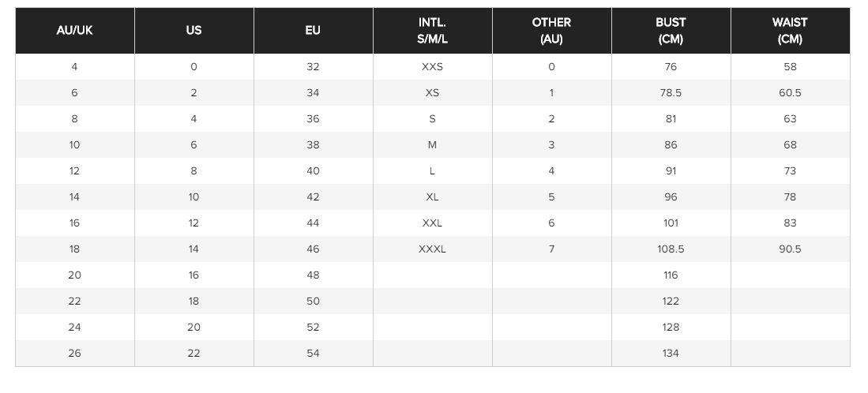Click the AU/UK column header

coord(75,31)
